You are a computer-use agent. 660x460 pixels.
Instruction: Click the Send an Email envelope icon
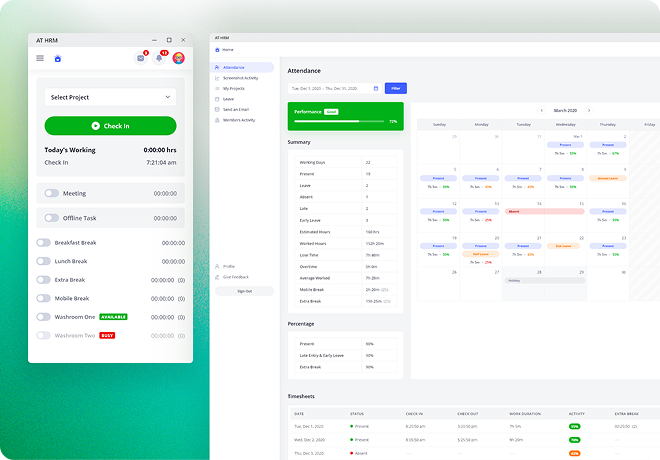tap(217, 109)
